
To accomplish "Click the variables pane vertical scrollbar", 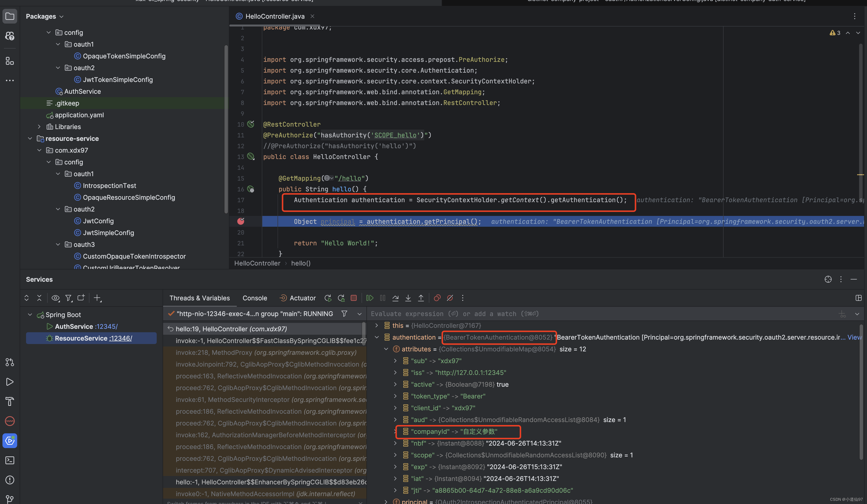I will 861,392.
